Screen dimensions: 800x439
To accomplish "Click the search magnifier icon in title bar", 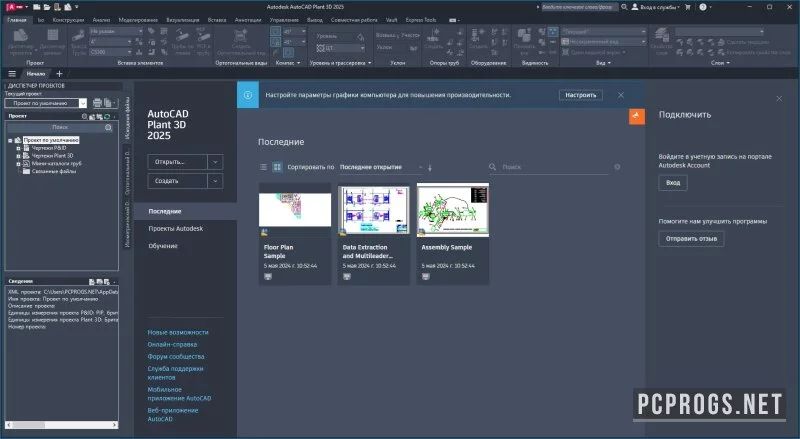I will coord(624,7).
